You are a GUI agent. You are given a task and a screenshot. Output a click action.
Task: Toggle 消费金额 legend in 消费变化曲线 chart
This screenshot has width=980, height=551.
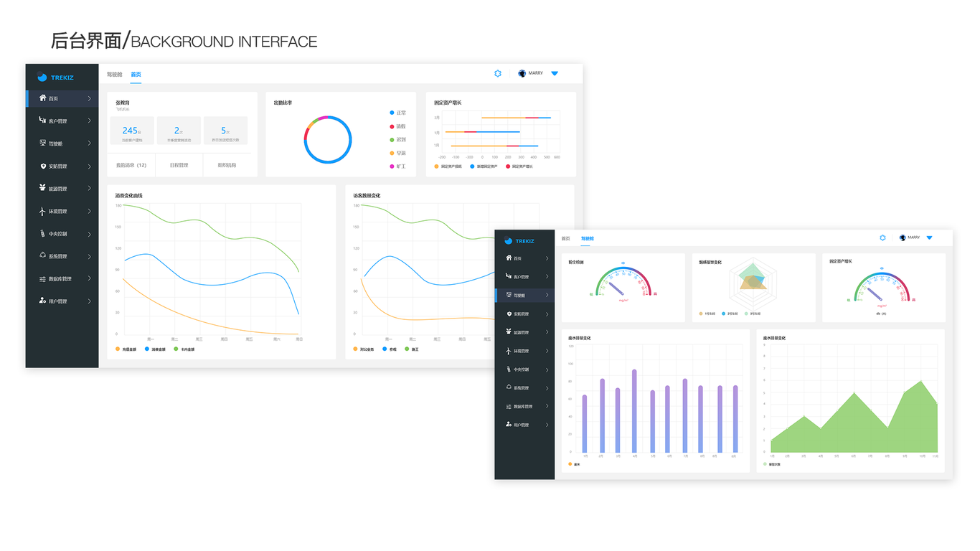click(155, 349)
